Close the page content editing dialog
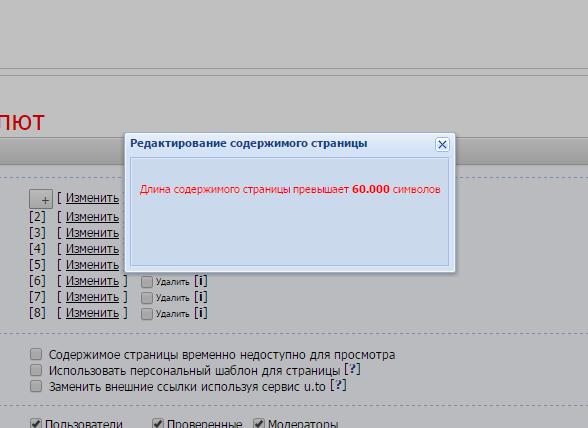This screenshot has width=588, height=428. pyautogui.click(x=442, y=144)
